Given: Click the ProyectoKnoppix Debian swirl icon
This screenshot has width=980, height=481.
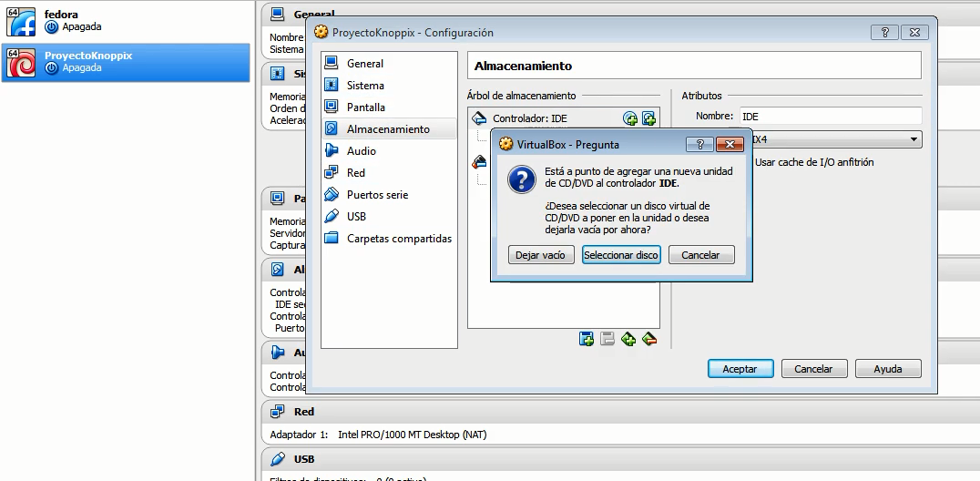Looking at the screenshot, I should pyautogui.click(x=21, y=63).
